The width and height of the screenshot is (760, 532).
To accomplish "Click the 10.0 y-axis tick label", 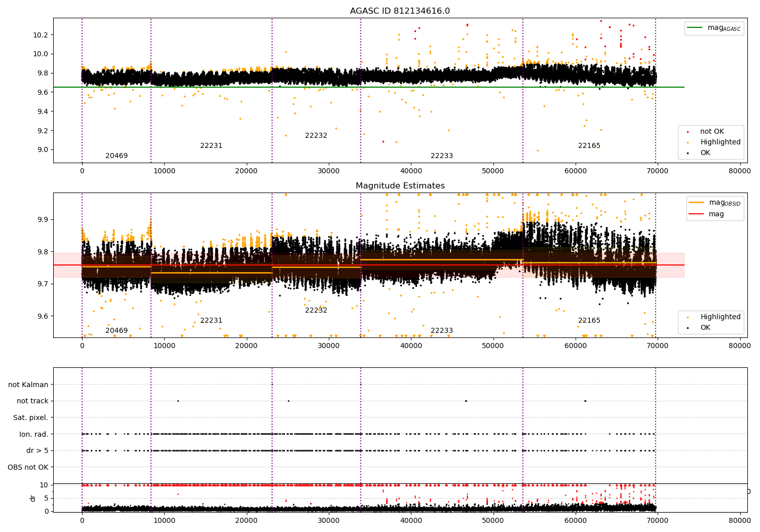I will [41, 54].
